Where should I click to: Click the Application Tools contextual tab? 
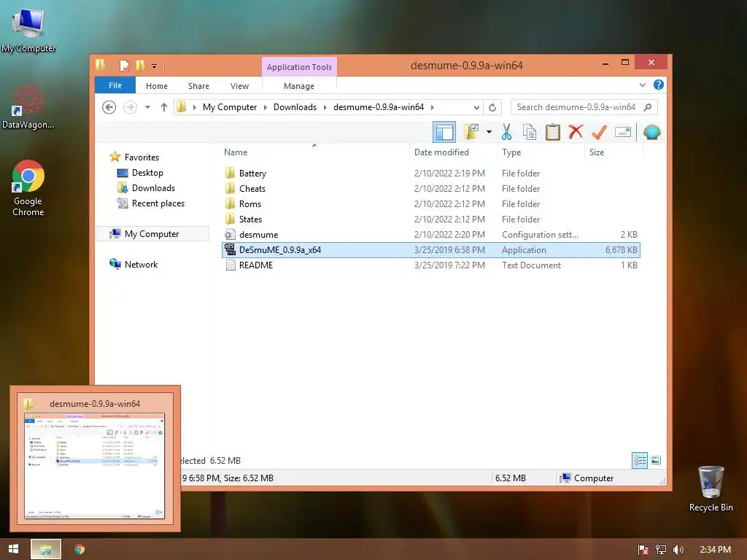pyautogui.click(x=299, y=67)
